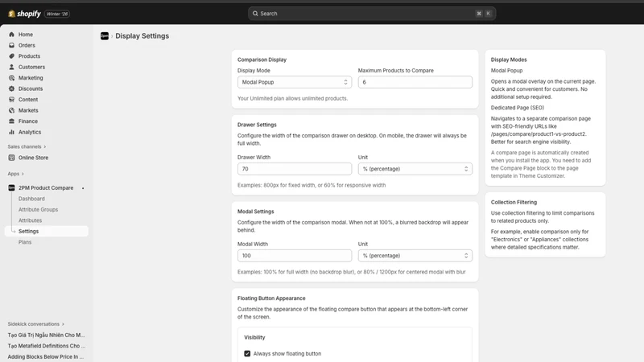This screenshot has height=362, width=644.
Task: Expand Sidekick conversations
Action: (x=35, y=324)
